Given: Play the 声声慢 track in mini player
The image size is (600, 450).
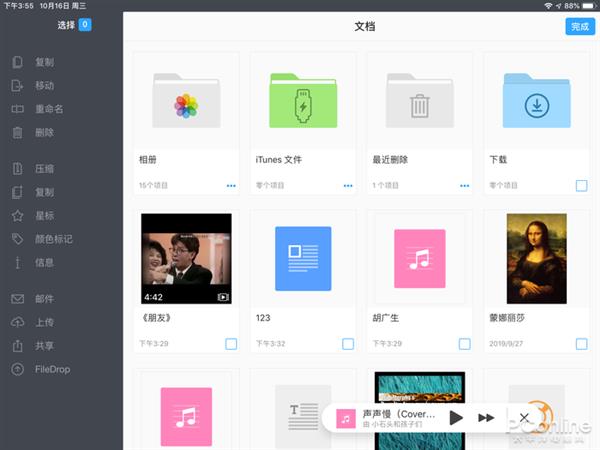Looking at the screenshot, I should [456, 417].
